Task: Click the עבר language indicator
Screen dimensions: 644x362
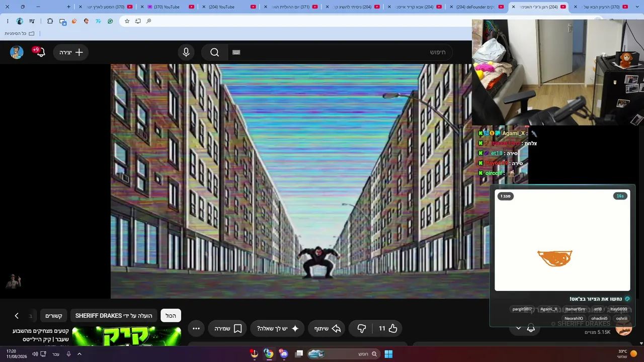Action: (x=56, y=354)
